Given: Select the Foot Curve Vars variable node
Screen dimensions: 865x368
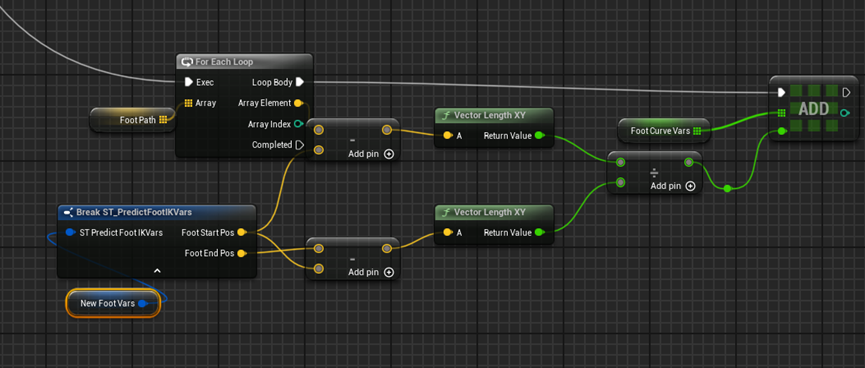Looking at the screenshot, I should 663,131.
